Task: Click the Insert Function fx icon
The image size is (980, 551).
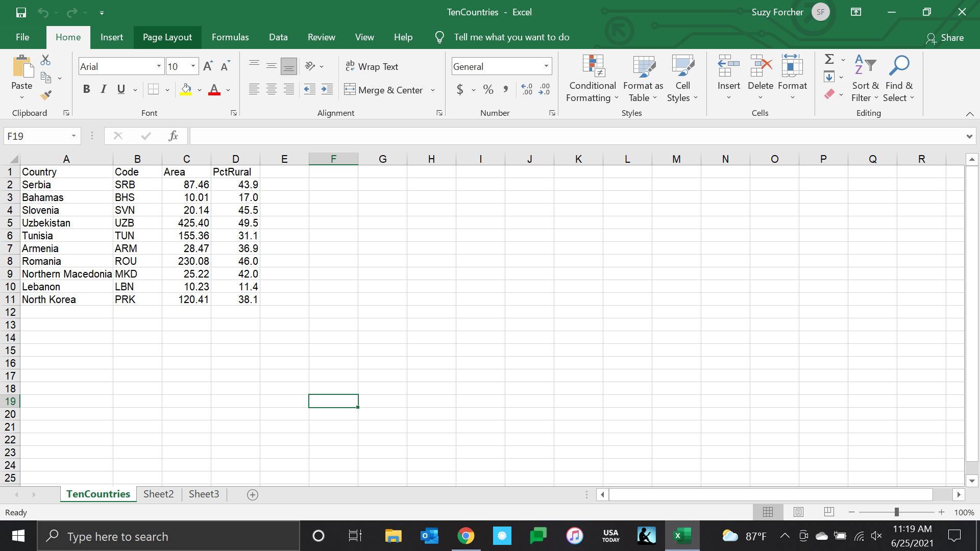Action: [x=173, y=136]
